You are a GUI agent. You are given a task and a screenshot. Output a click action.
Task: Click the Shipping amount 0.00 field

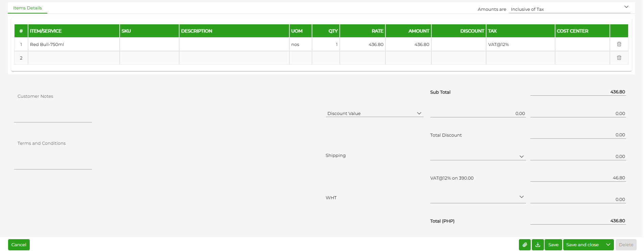pyautogui.click(x=578, y=156)
